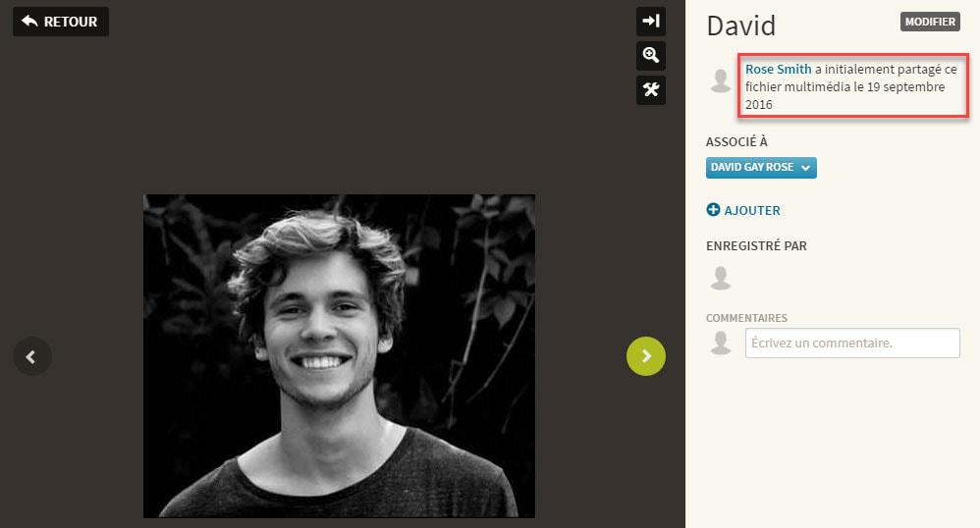Click the plus icon beside AJOUTER
Image resolution: width=980 pixels, height=528 pixels.
coord(713,209)
